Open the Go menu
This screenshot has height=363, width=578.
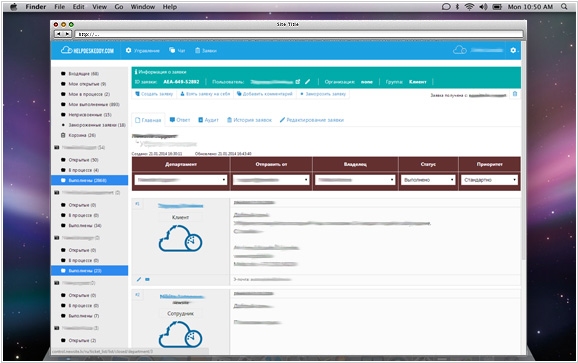click(x=119, y=7)
